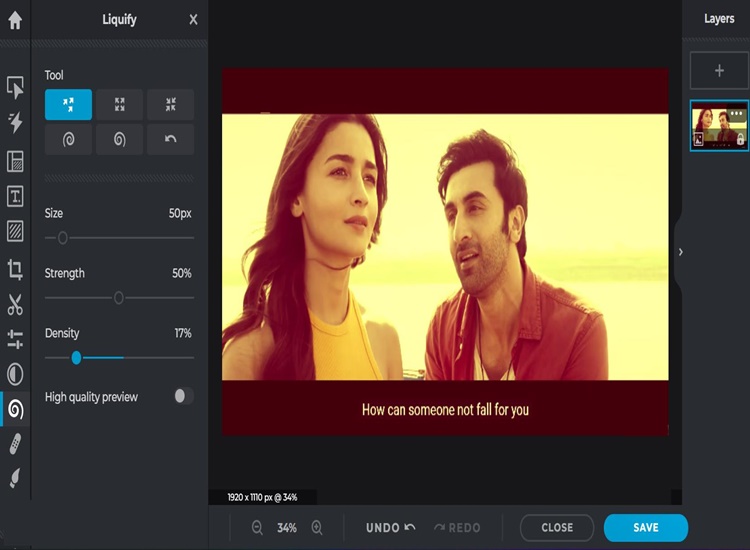750x550 pixels.
Task: Choose the Push liquify tool
Action: 68,104
